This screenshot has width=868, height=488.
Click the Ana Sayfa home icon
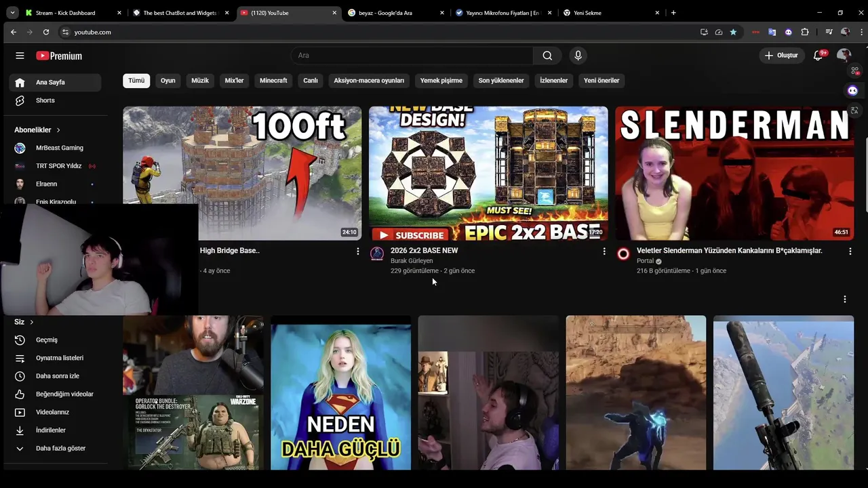tap(20, 82)
